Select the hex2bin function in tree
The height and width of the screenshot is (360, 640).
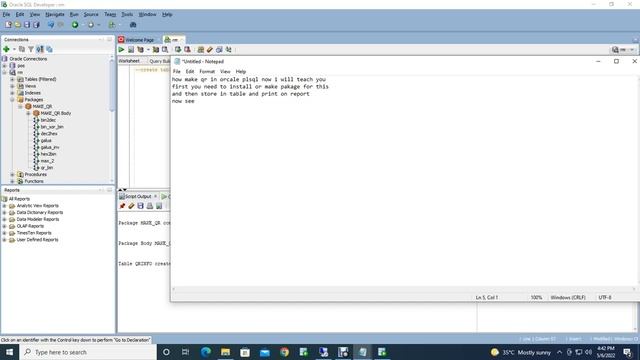(x=49, y=154)
